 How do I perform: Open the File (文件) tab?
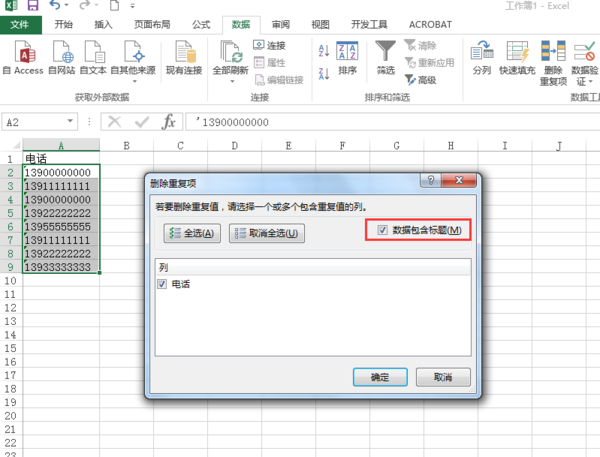tap(20, 24)
